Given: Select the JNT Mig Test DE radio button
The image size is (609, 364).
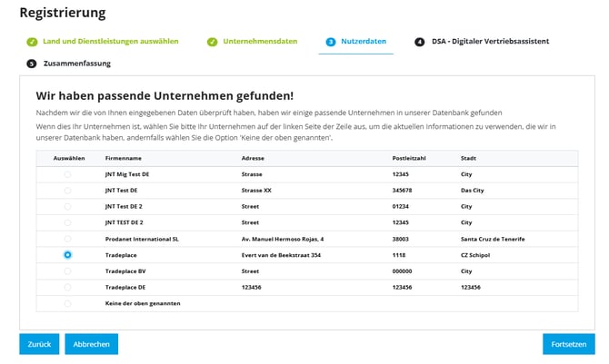Looking at the screenshot, I should pos(68,173).
